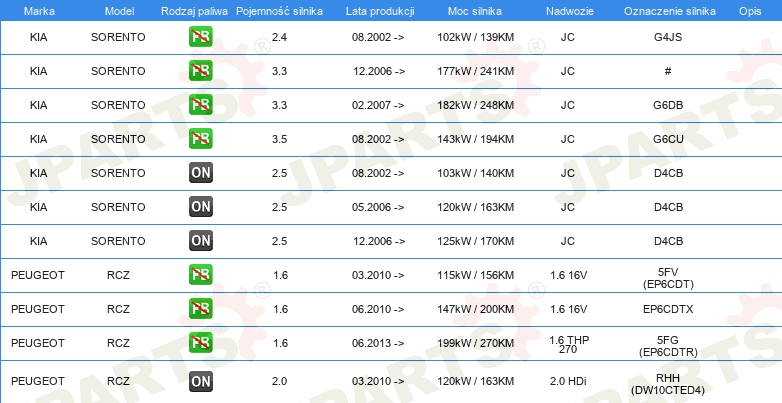Click ON diesel icon in 125kW / 170KM row
This screenshot has width=782, height=403.
(200, 240)
